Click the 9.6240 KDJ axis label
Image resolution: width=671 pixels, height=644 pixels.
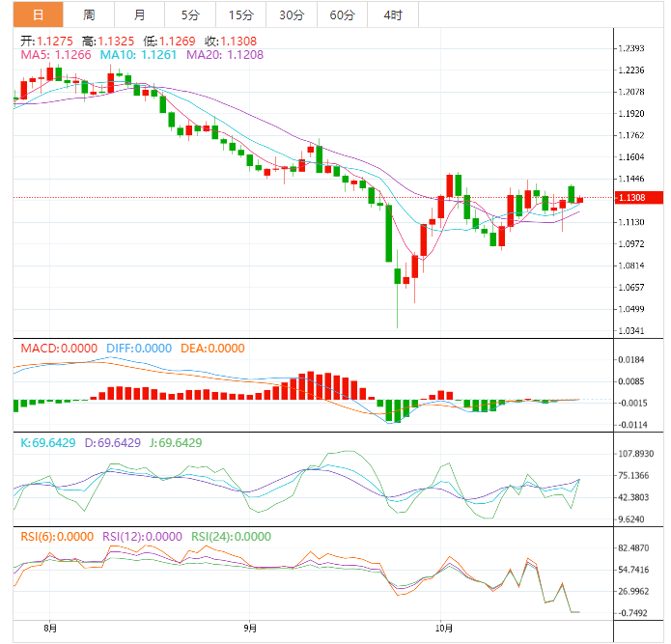pos(631,519)
